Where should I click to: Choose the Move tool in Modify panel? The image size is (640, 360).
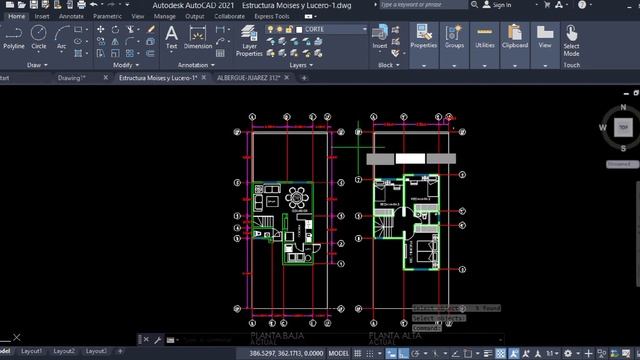(100, 29)
